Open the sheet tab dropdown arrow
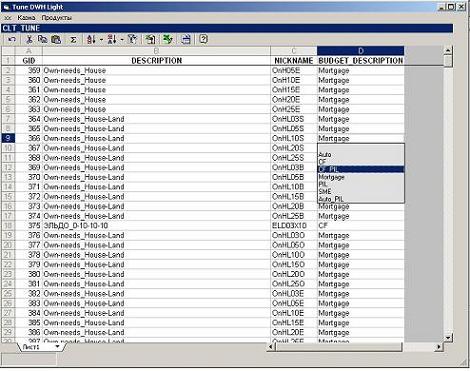Viewport: 470px width, 371px height. click(57, 347)
